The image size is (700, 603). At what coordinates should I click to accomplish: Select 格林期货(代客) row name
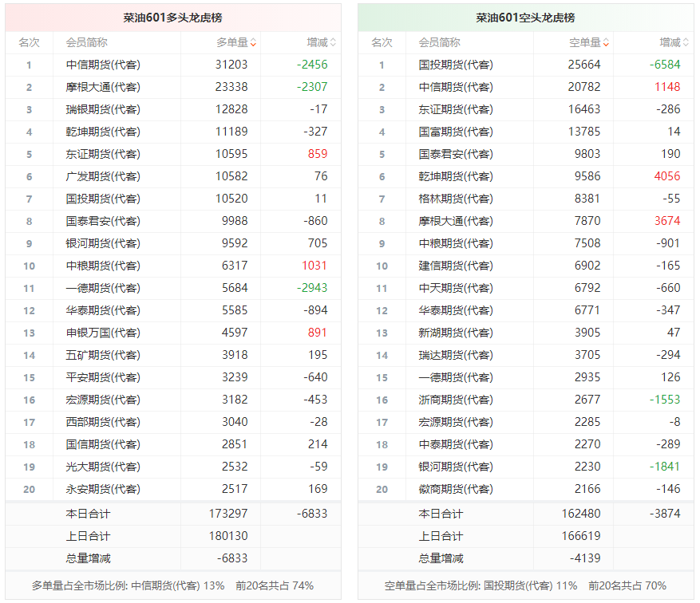click(456, 199)
